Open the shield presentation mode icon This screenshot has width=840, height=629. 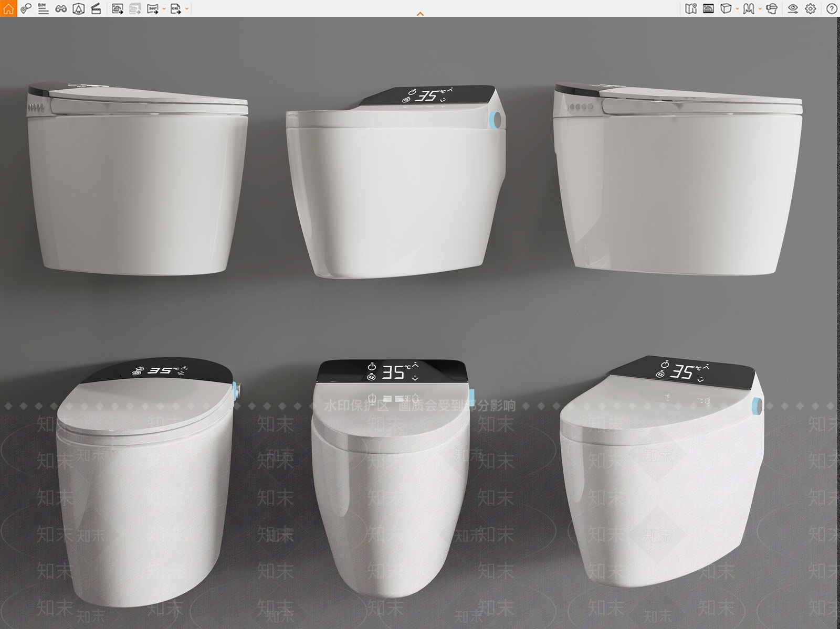click(79, 8)
